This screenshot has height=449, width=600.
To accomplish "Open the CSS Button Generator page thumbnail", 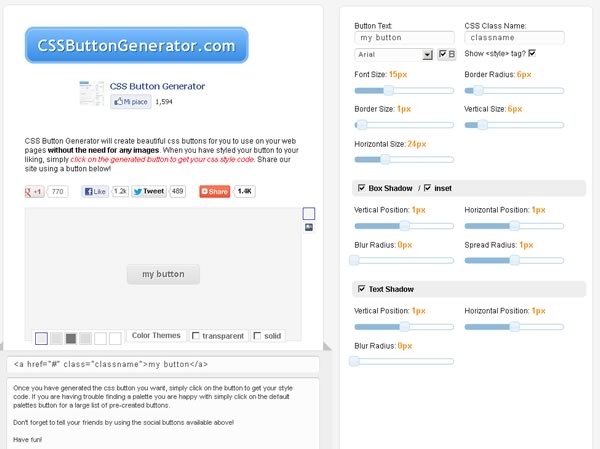I will [91, 93].
